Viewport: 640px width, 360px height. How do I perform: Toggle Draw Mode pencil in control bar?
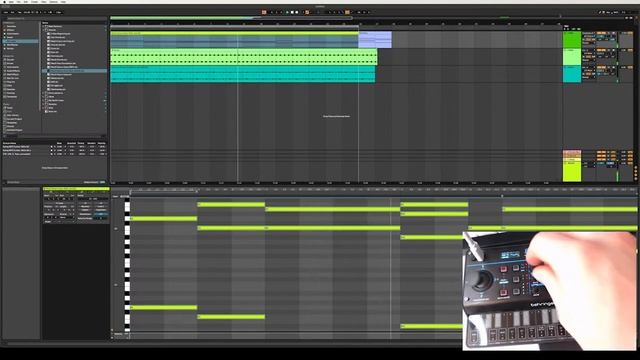tap(600, 12)
